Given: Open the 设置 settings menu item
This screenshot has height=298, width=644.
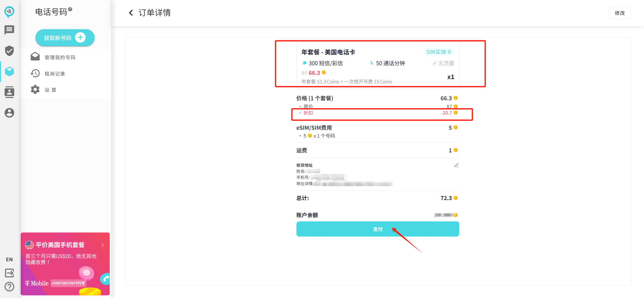Looking at the screenshot, I should tap(50, 90).
